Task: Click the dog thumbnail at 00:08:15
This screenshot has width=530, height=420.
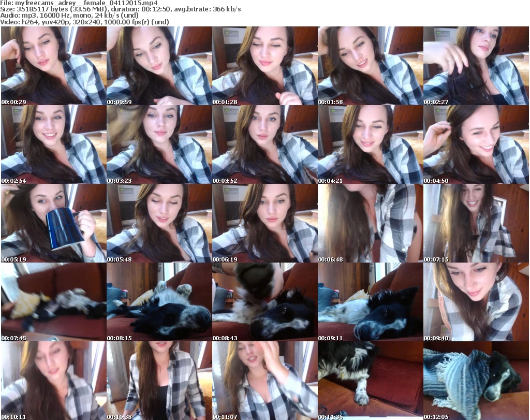Action: pyautogui.click(x=159, y=302)
